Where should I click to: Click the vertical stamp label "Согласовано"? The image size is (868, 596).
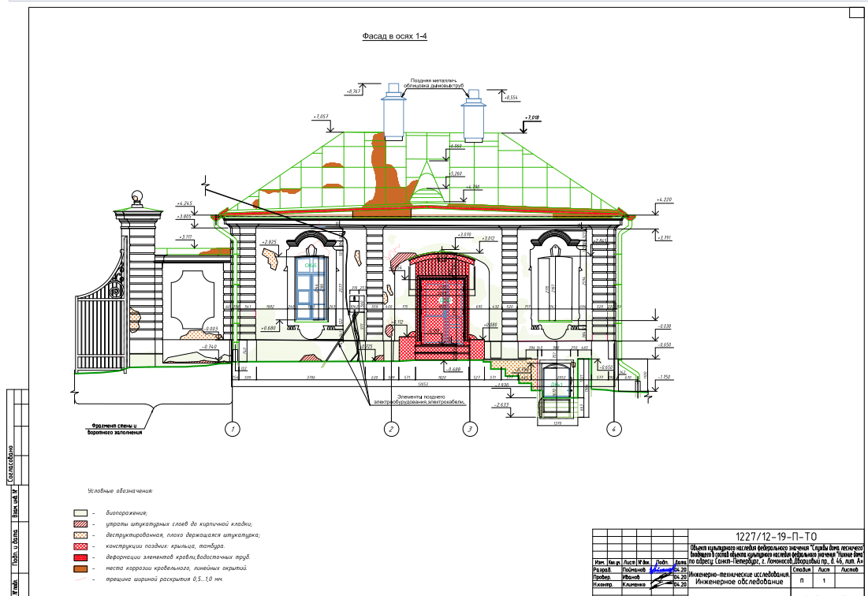(11, 464)
